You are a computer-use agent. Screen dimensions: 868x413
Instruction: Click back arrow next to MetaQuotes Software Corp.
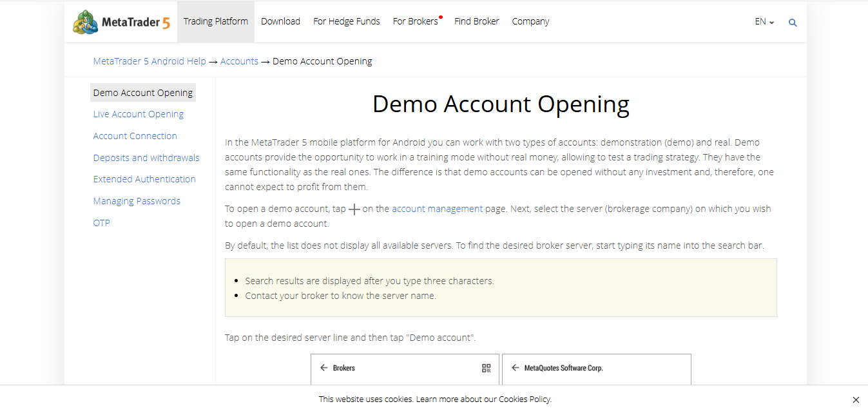(515, 368)
